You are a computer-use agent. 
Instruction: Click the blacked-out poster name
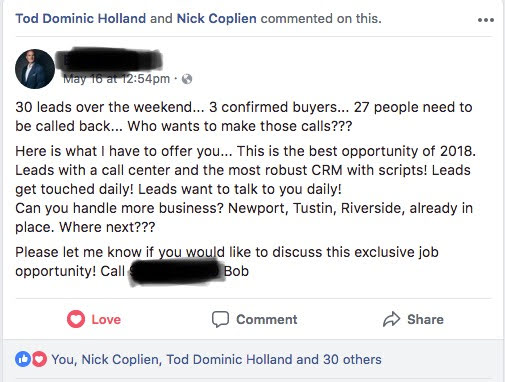click(109, 60)
